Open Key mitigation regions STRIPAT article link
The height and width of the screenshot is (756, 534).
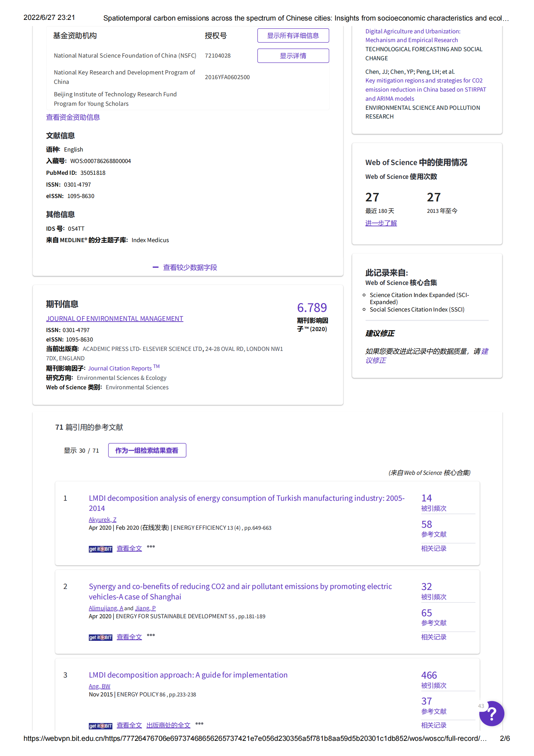tap(425, 90)
